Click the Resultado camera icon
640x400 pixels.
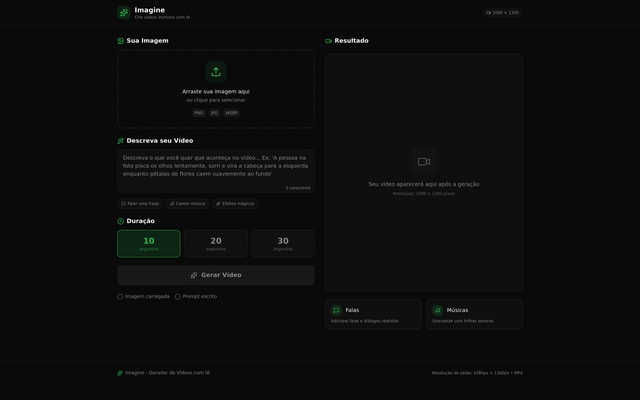pyautogui.click(x=328, y=41)
